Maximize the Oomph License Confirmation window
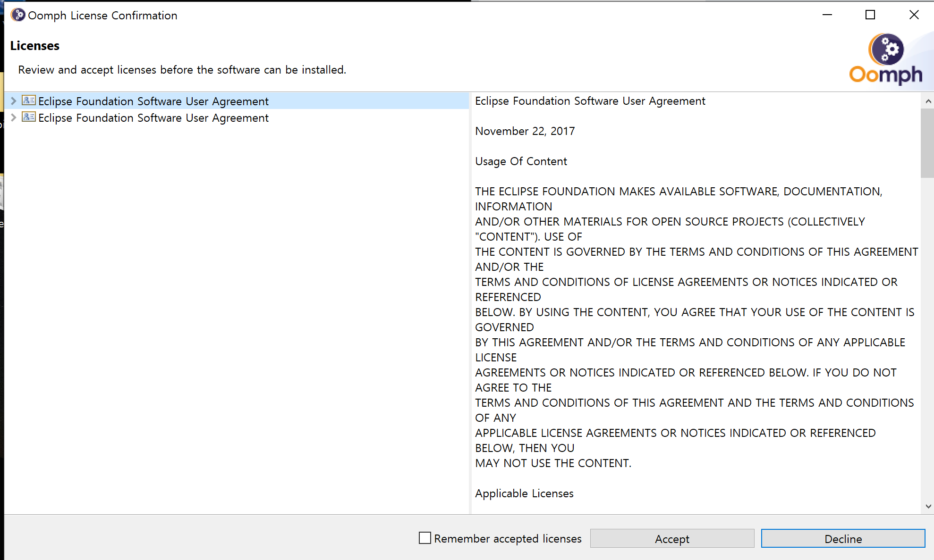Screen dimensions: 934x560 point(870,15)
